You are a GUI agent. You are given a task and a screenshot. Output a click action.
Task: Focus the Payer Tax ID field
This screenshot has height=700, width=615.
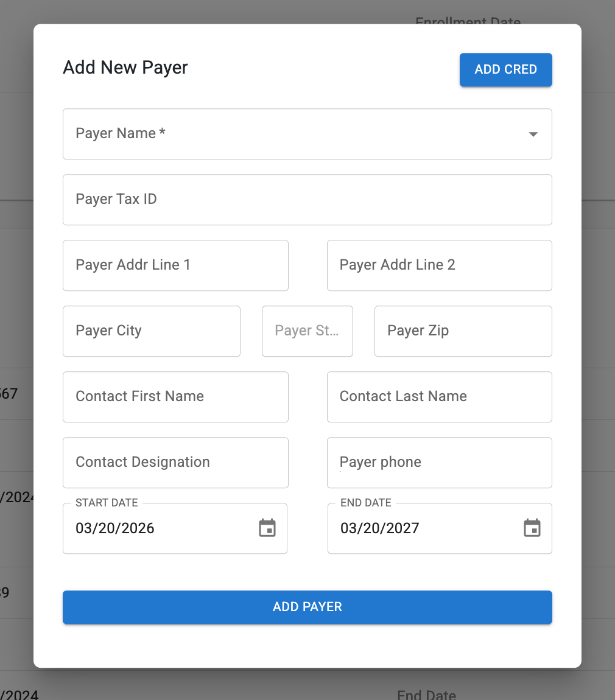(307, 200)
